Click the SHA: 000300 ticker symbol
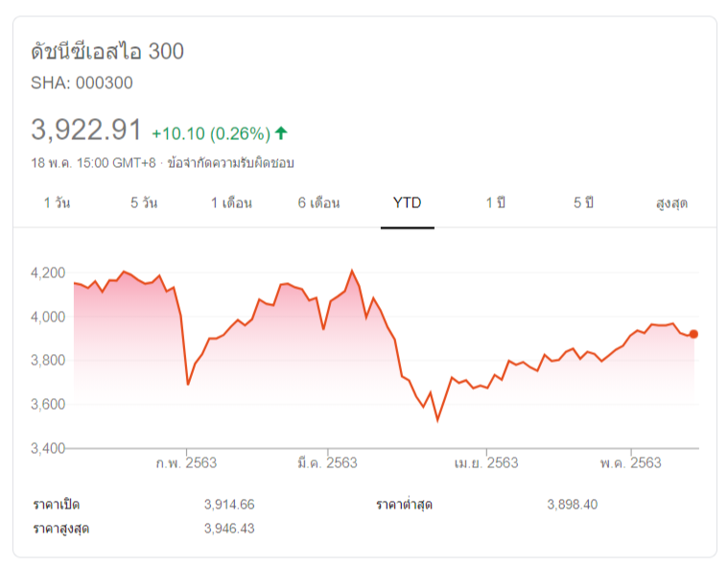The image size is (728, 567). pos(82,83)
